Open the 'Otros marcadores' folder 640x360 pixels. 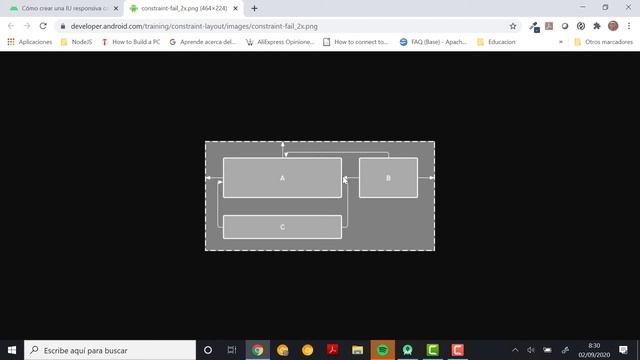point(603,42)
